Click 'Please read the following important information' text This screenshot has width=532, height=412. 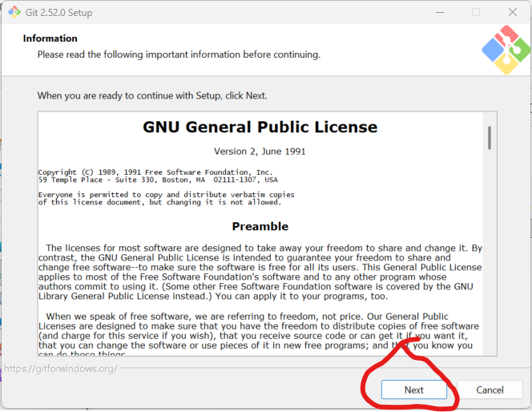pyautogui.click(x=179, y=55)
